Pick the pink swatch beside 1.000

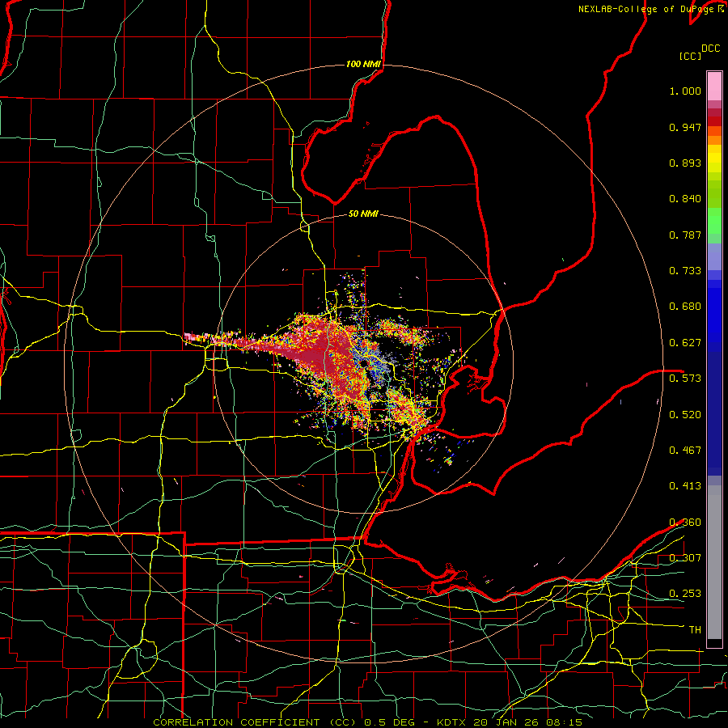(714, 87)
